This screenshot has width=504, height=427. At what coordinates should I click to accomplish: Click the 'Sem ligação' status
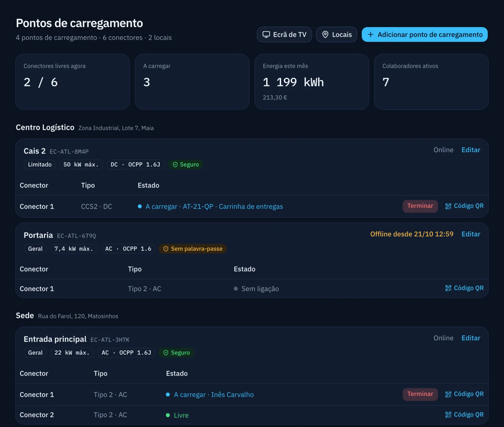256,289
